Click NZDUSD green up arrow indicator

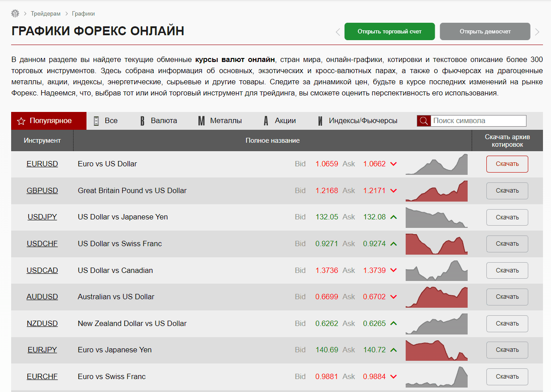pyautogui.click(x=393, y=323)
